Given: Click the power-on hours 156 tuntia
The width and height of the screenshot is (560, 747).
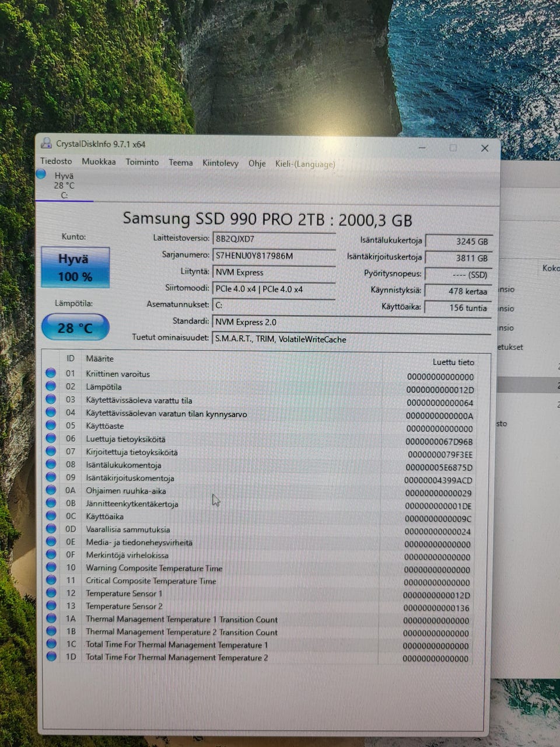Looking at the screenshot, I should (x=459, y=308).
